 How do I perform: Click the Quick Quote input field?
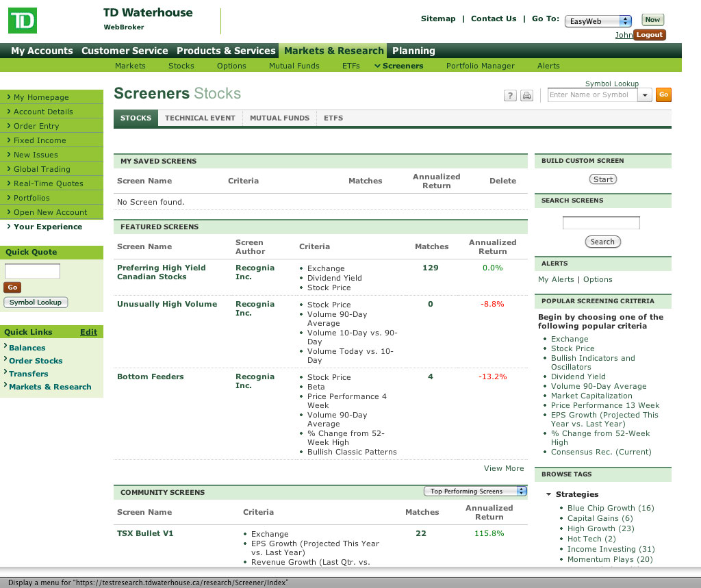32,271
